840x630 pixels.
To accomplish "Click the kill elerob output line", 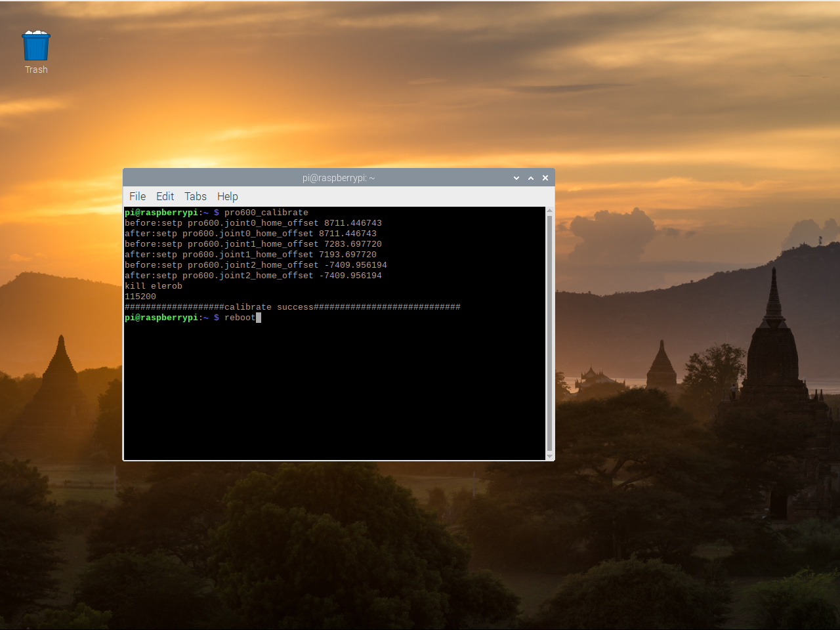I will pos(153,285).
